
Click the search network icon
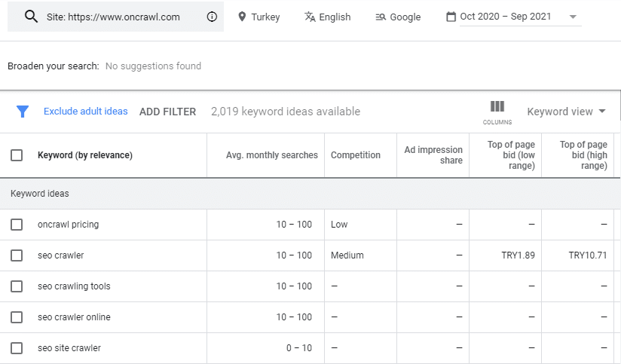click(381, 17)
